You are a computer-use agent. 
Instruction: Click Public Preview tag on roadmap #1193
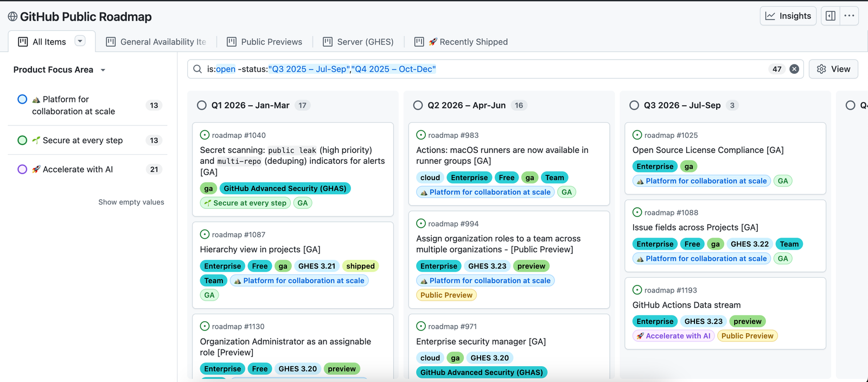point(748,336)
